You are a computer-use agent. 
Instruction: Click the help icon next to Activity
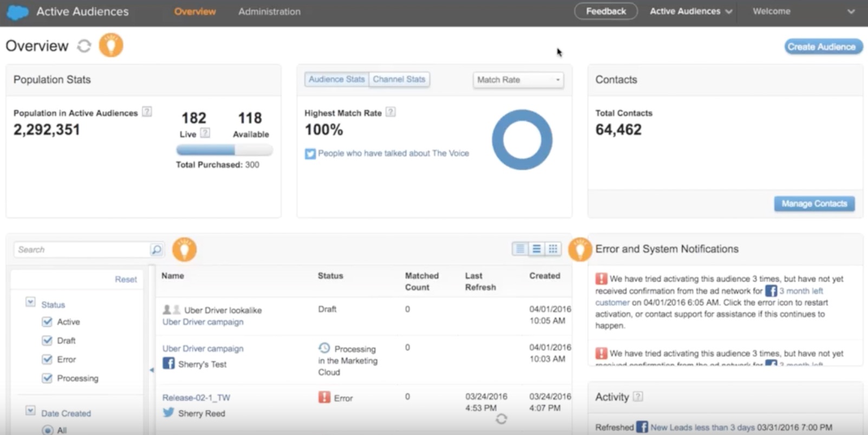(638, 396)
